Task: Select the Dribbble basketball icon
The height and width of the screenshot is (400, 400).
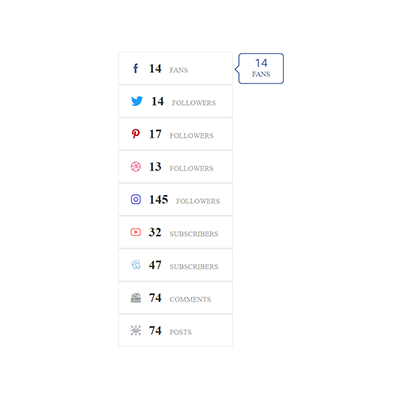Action: [x=136, y=167]
